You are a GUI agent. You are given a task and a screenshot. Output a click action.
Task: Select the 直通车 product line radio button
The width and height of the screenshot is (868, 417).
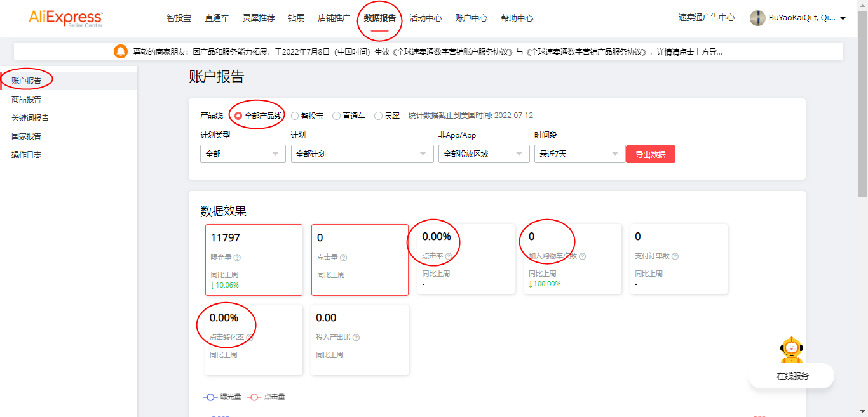click(336, 116)
